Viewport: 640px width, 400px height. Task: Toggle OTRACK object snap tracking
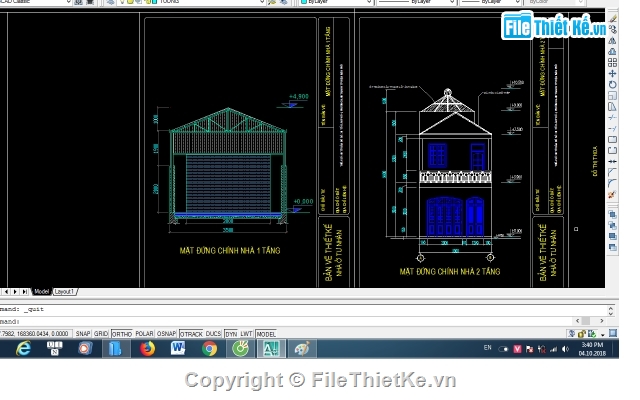(191, 334)
